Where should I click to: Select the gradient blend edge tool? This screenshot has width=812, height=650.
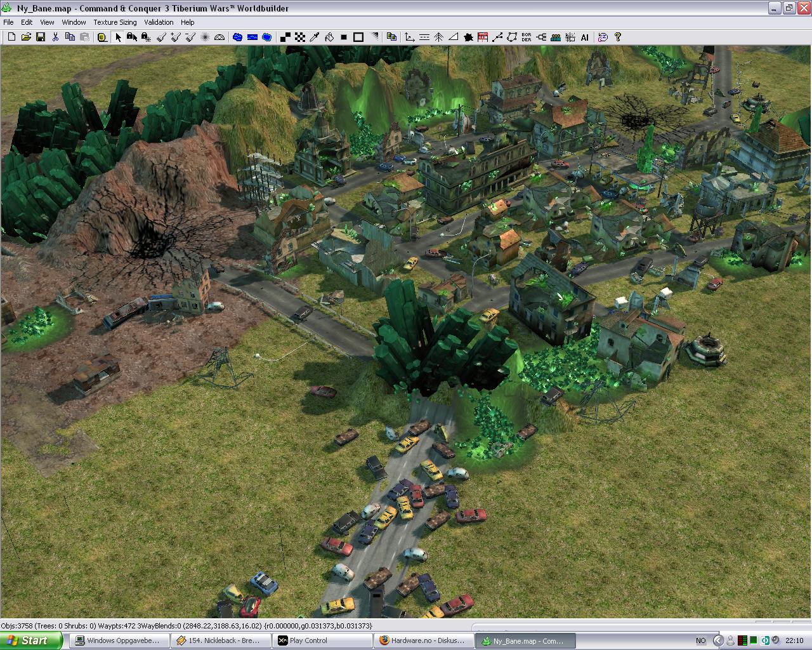click(374, 37)
